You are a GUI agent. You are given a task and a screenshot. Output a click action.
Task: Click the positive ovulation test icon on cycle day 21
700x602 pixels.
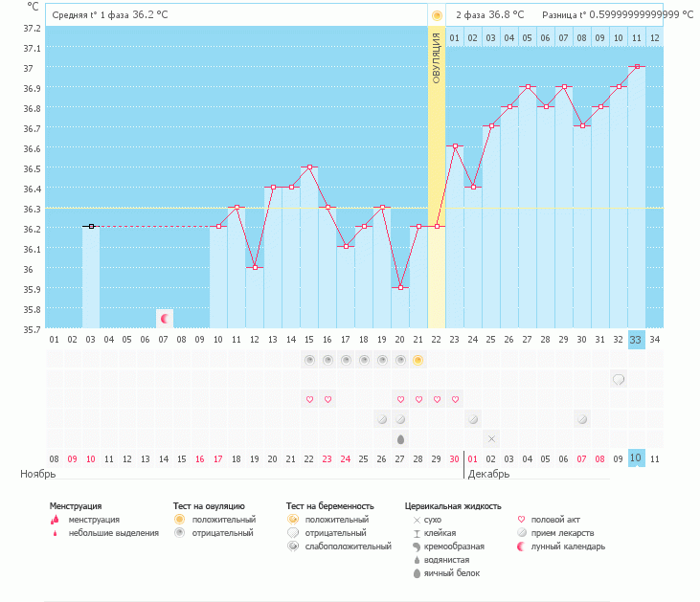point(418,360)
